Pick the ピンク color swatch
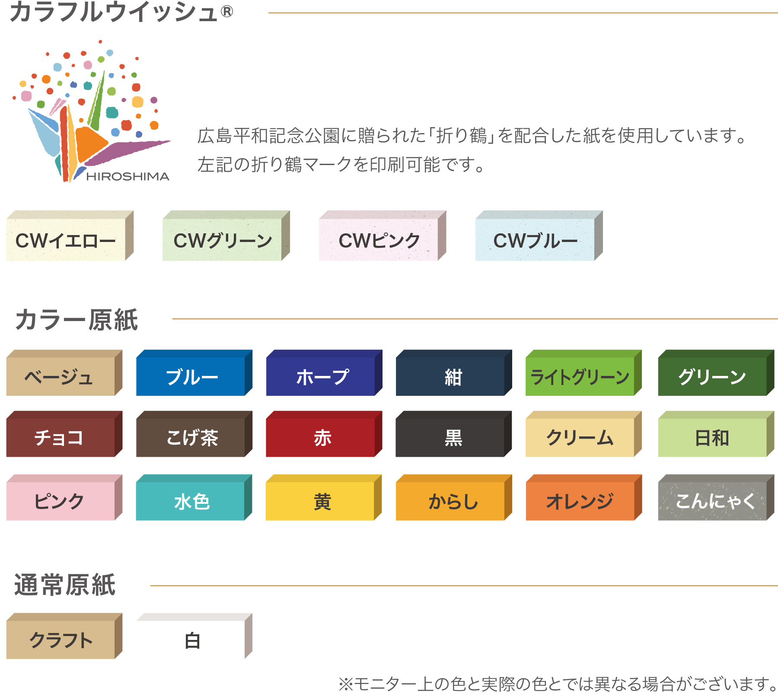Screen dimensions: 778x700 coord(64,497)
